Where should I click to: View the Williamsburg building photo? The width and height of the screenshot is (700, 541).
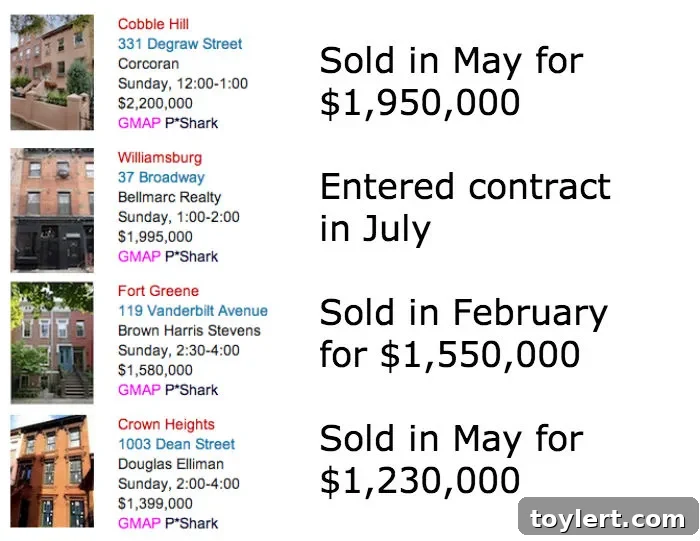coord(51,210)
